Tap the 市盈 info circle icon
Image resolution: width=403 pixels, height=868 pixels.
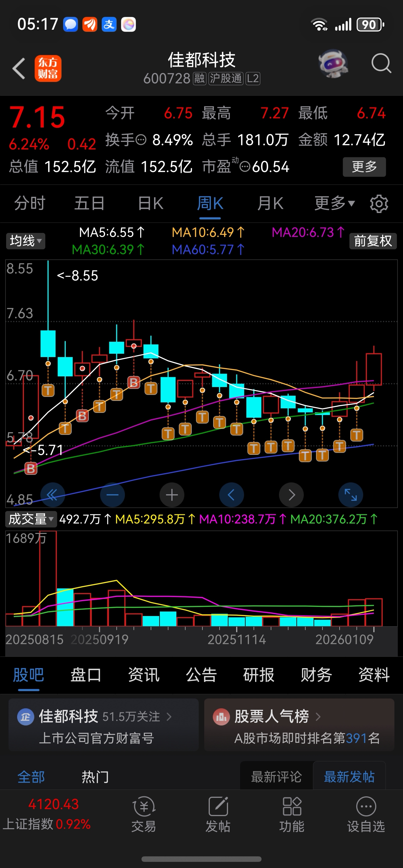(245, 166)
